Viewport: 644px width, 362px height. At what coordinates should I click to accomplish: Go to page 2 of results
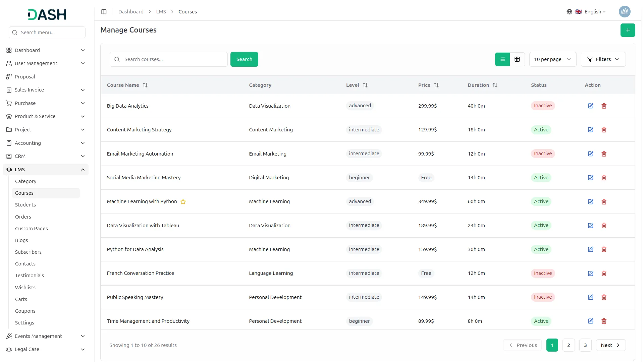tap(568, 345)
